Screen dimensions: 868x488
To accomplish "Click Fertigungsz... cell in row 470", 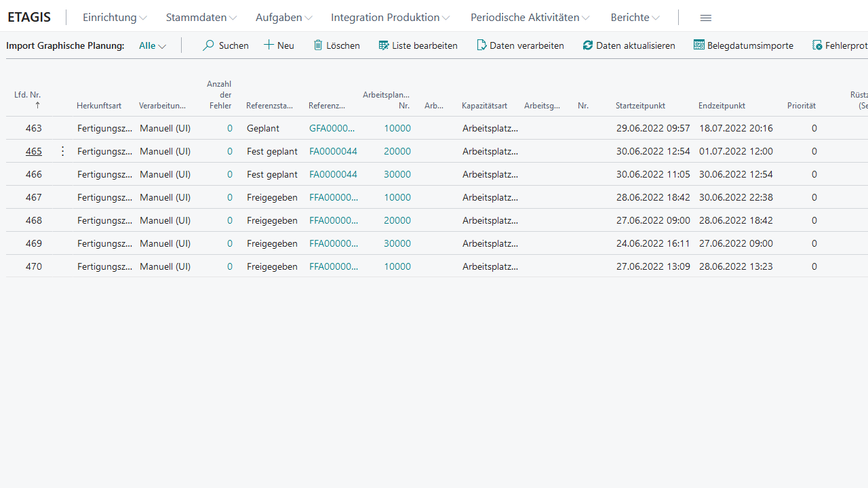I will [x=104, y=266].
